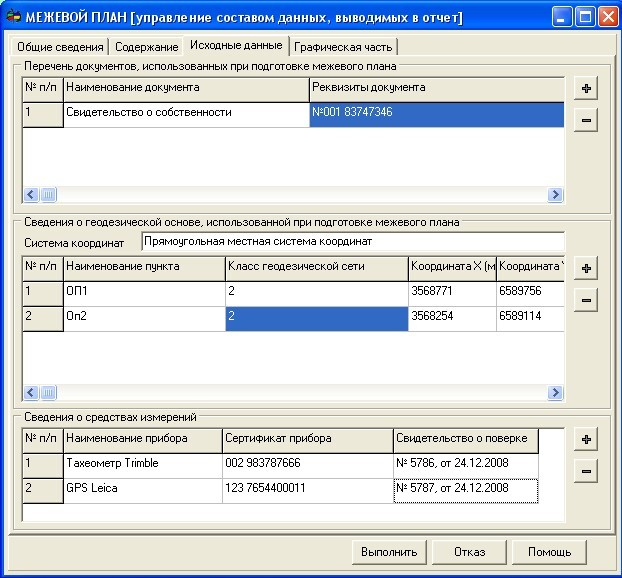This screenshot has width=622, height=578.
Task: Switch to the Общие сведения tab
Action: (58, 47)
